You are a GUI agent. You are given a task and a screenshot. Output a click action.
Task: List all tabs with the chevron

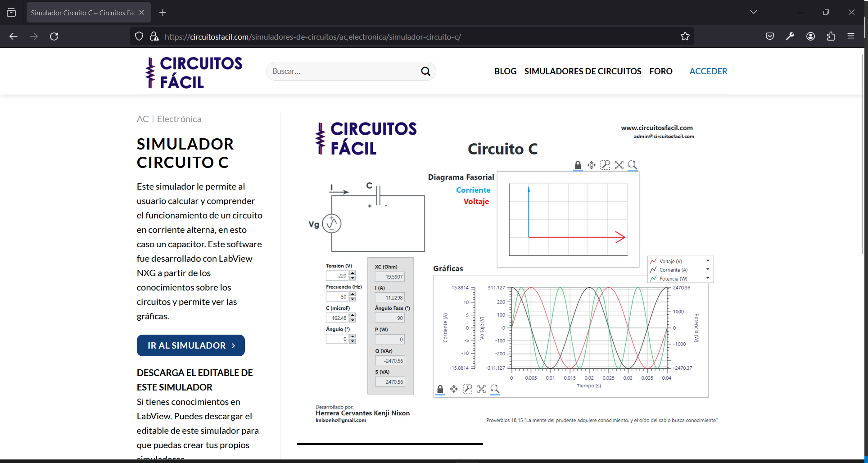point(754,12)
